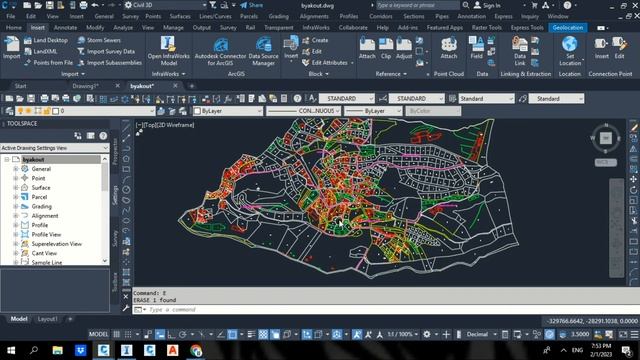Switch to the Home ribbon tab
Viewport: 640px width, 360px height.
point(13,28)
